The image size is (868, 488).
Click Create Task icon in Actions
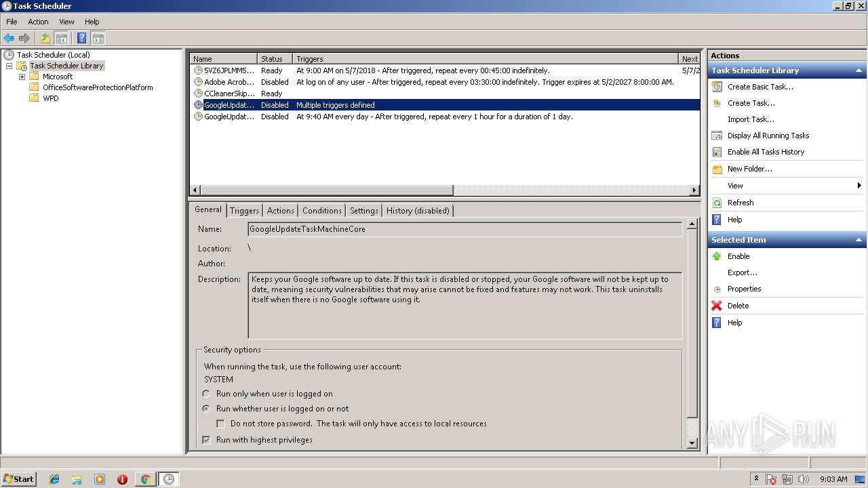(x=717, y=103)
